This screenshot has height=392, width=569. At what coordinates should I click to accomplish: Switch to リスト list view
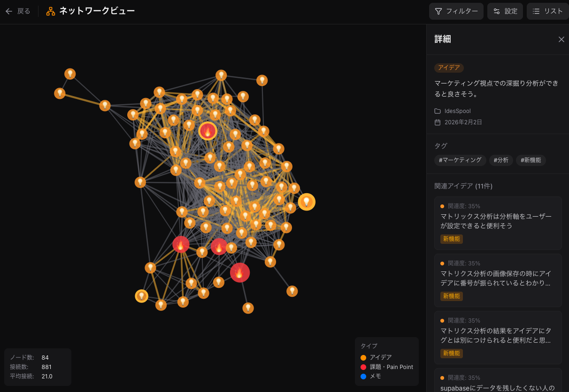click(547, 11)
